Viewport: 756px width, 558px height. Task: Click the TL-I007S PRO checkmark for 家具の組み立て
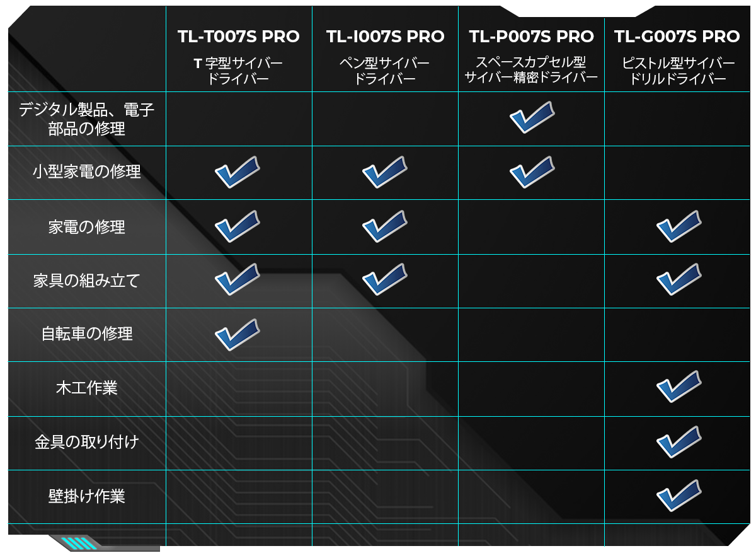pyautogui.click(x=384, y=280)
